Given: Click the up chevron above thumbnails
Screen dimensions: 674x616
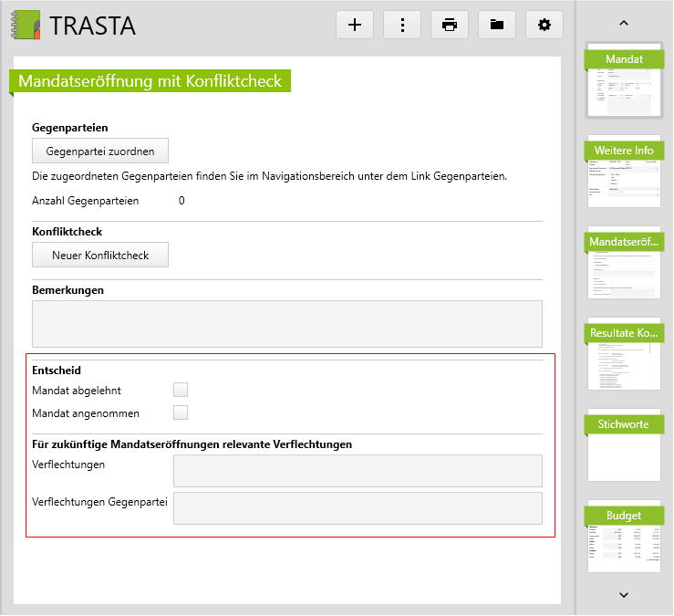Looking at the screenshot, I should (624, 23).
